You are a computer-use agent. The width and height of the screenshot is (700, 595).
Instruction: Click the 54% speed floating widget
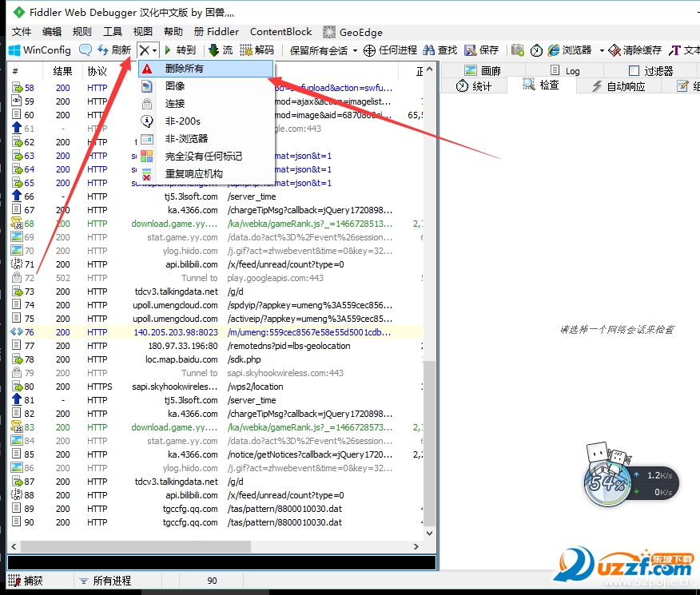click(x=607, y=482)
